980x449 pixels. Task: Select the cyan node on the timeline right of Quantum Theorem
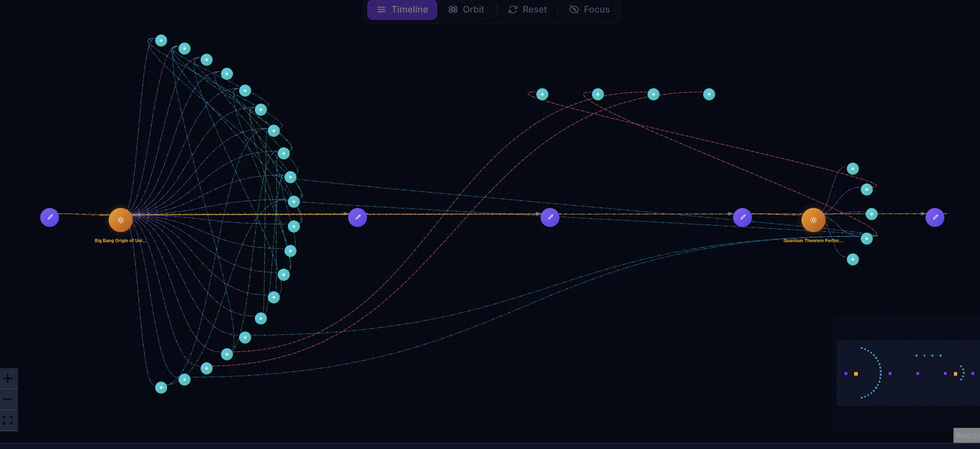coord(872,214)
